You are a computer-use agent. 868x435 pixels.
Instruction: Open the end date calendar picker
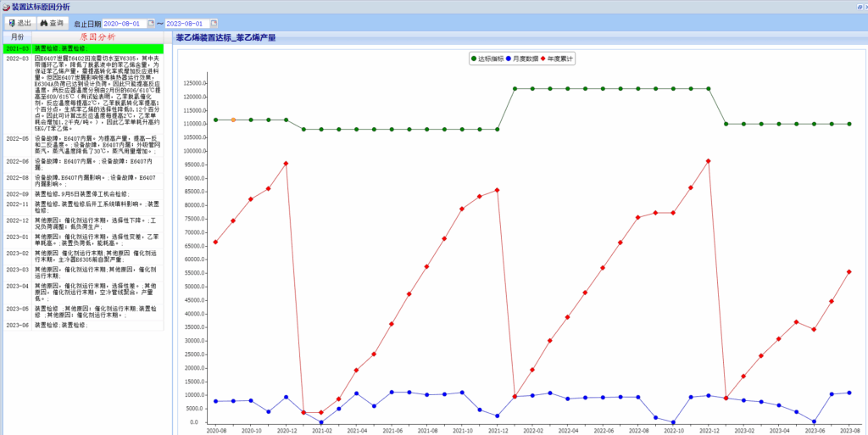[x=212, y=24]
